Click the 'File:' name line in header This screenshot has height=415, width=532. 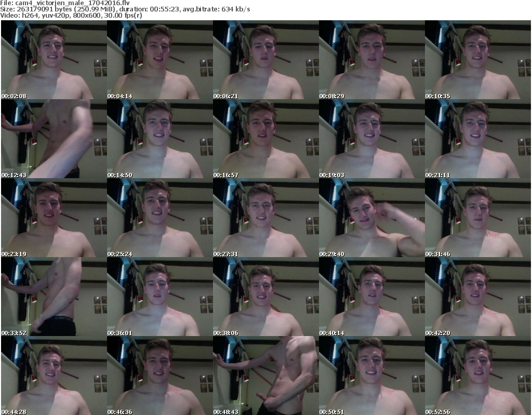click(65, 3)
